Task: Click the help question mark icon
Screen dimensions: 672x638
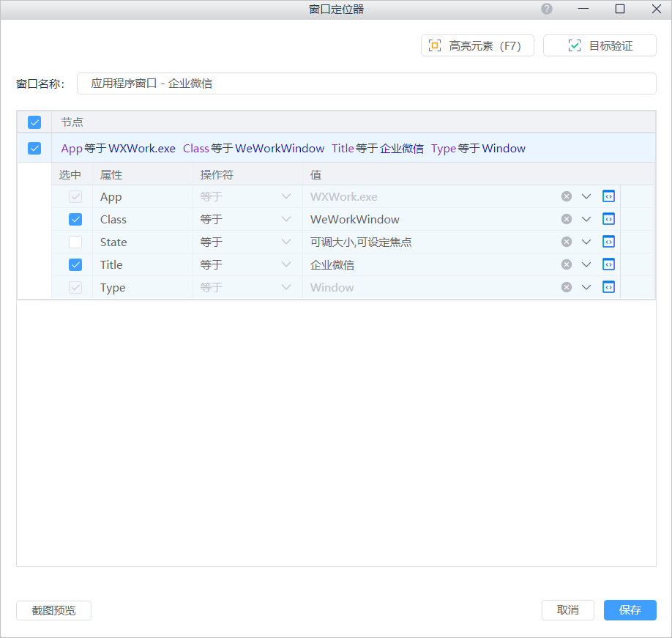Action: [x=547, y=9]
